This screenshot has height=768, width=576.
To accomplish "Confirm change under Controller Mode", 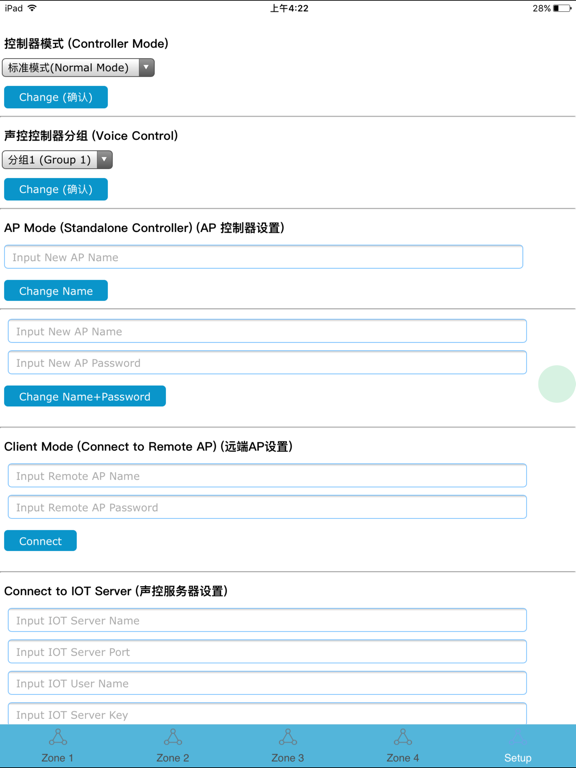I will 56,97.
